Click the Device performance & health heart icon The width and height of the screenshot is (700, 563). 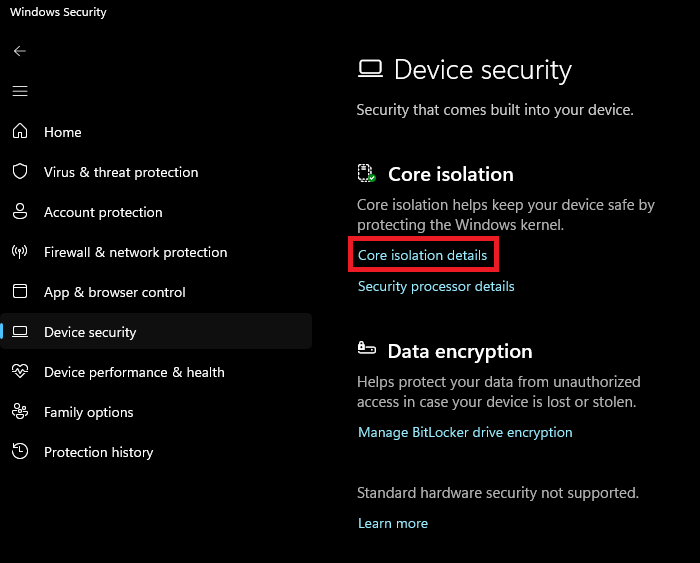tap(20, 372)
